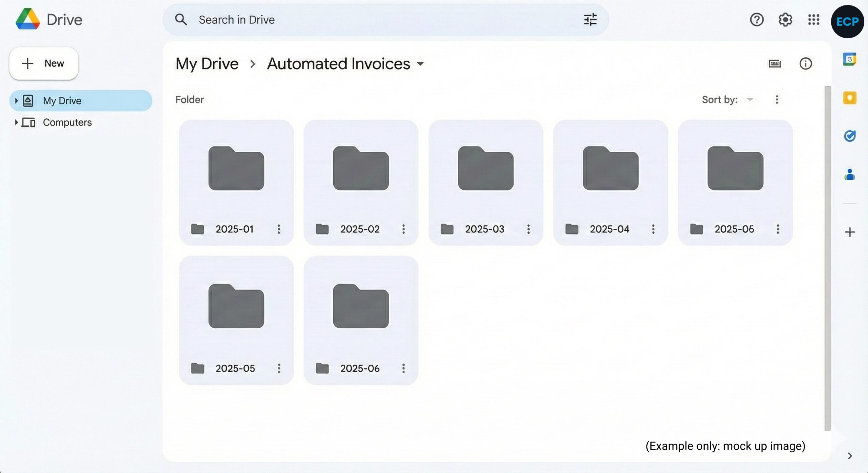The image size is (868, 473).
Task: Open search filter options in the search bar
Action: point(590,19)
